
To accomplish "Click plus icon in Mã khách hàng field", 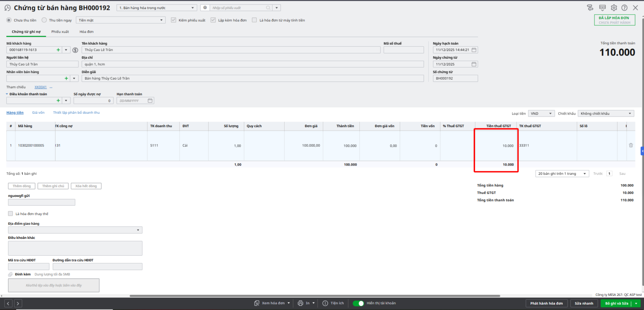I will (58, 50).
